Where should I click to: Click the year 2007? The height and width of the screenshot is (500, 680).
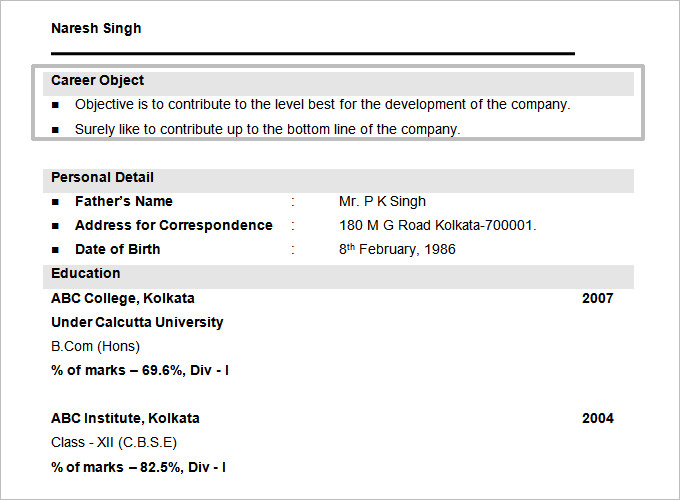tap(598, 298)
